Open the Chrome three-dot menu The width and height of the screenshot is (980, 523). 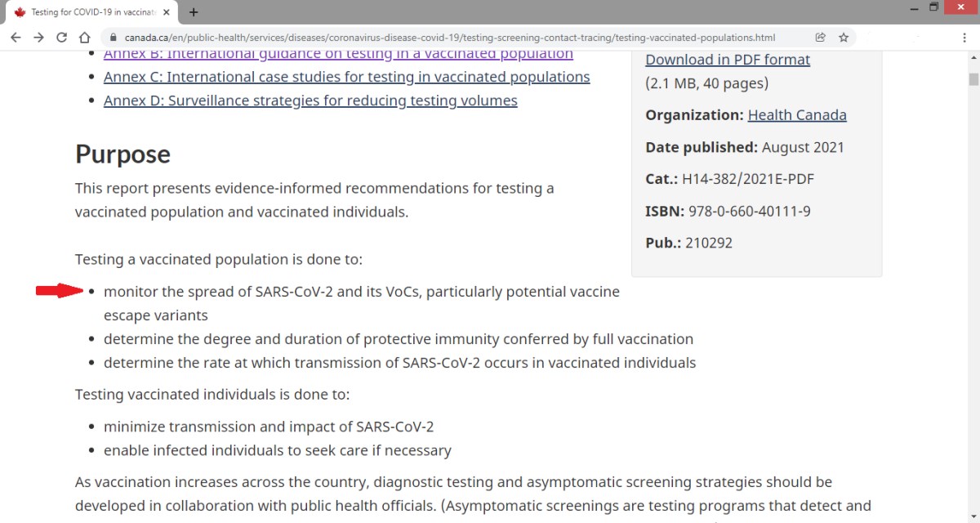click(x=964, y=38)
